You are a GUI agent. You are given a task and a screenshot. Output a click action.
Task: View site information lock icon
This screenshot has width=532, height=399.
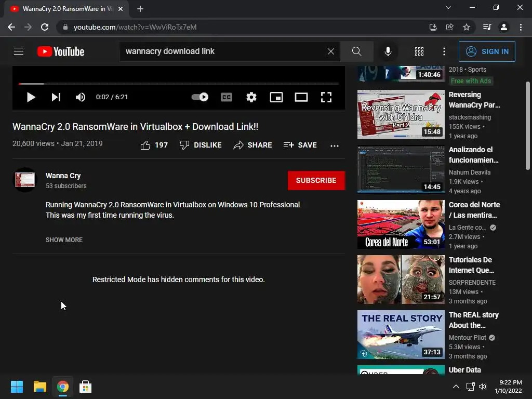click(65, 27)
